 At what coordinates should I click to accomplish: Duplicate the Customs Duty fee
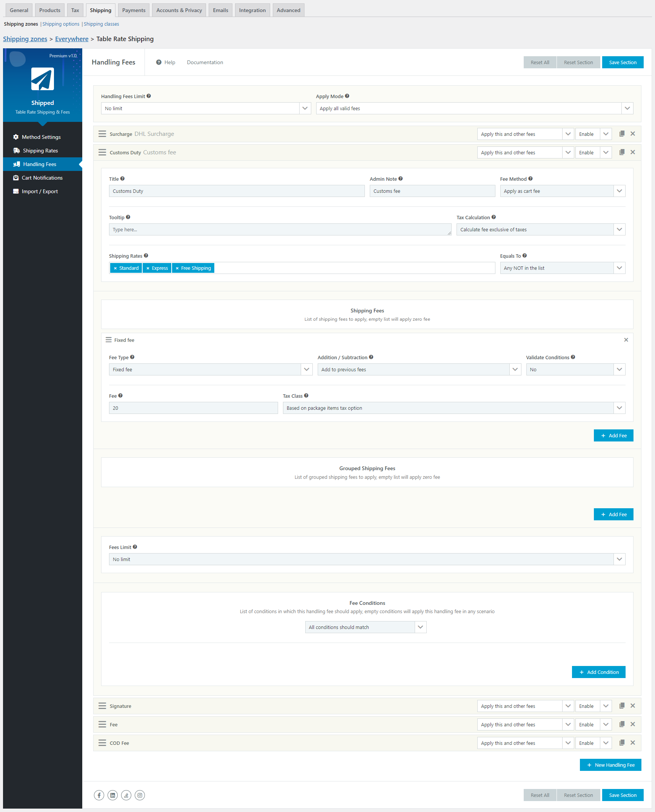(622, 152)
